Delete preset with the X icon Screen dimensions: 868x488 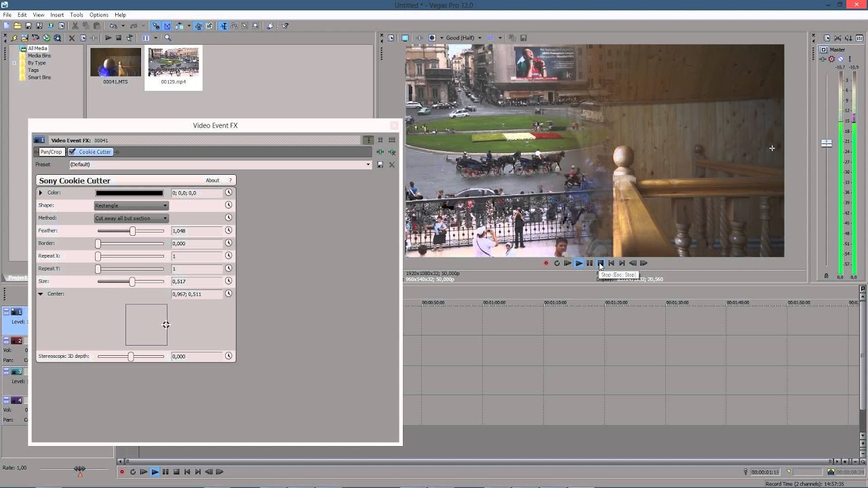coord(391,164)
